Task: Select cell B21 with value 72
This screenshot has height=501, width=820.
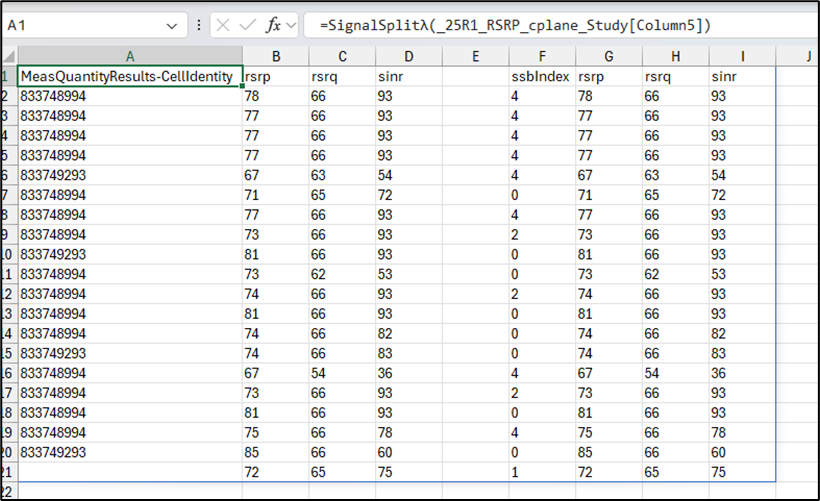Action: click(x=276, y=472)
